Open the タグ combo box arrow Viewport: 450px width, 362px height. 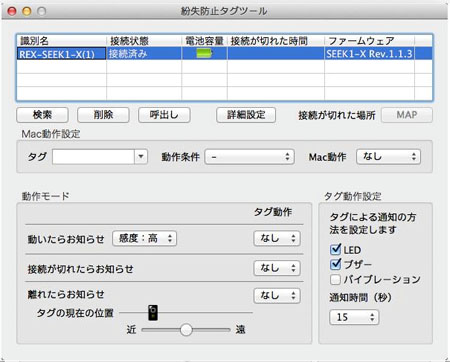(x=141, y=157)
